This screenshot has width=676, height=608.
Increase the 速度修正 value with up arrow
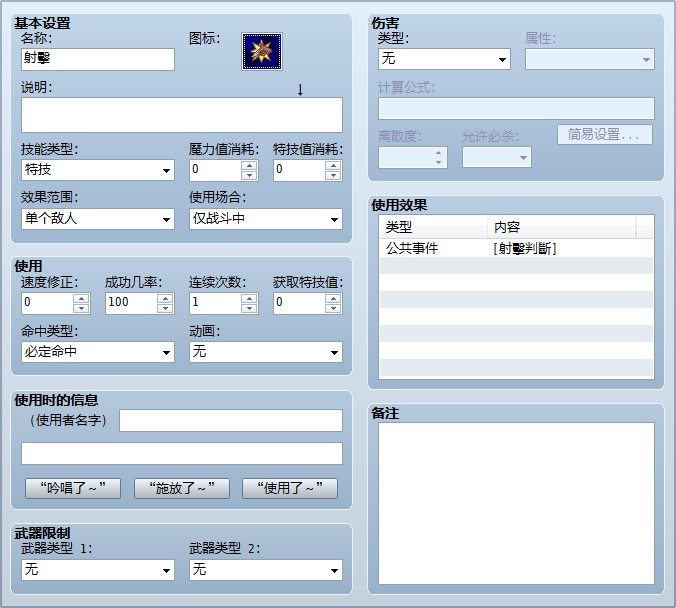coord(81,298)
